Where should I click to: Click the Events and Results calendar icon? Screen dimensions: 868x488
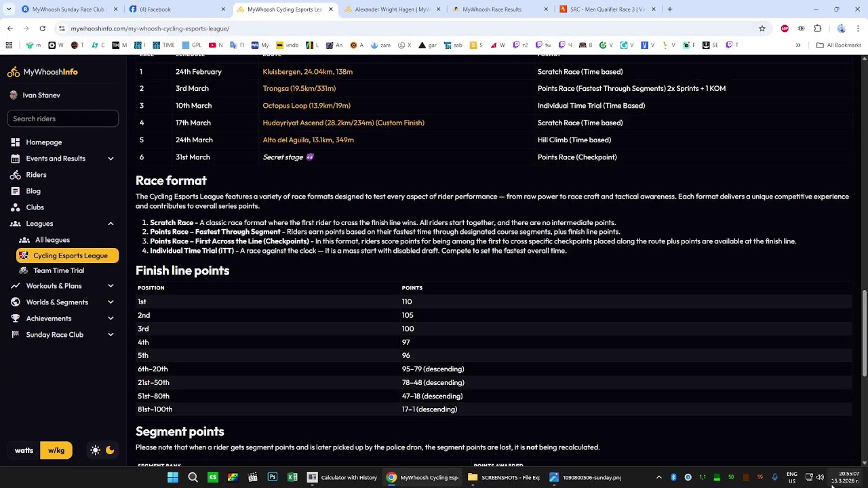(x=15, y=159)
